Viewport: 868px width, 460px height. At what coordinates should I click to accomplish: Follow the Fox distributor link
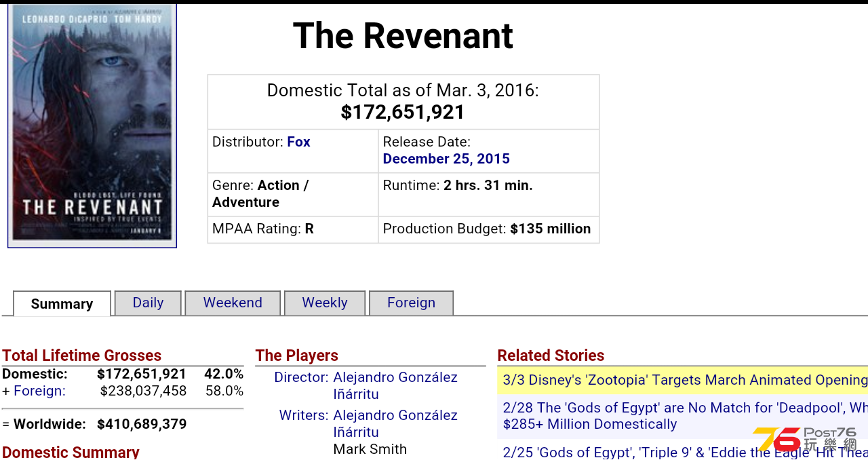[298, 142]
